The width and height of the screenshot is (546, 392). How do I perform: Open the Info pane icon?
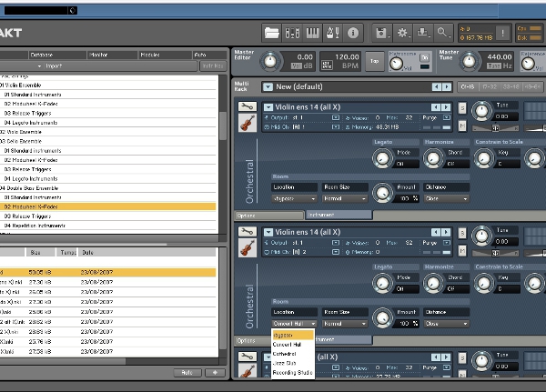[x=353, y=33]
